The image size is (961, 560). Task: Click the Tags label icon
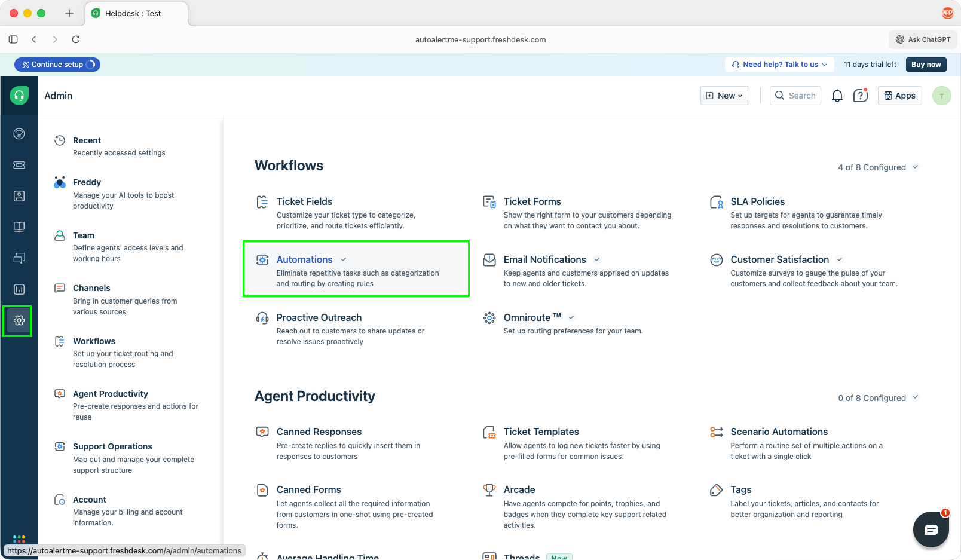click(717, 490)
